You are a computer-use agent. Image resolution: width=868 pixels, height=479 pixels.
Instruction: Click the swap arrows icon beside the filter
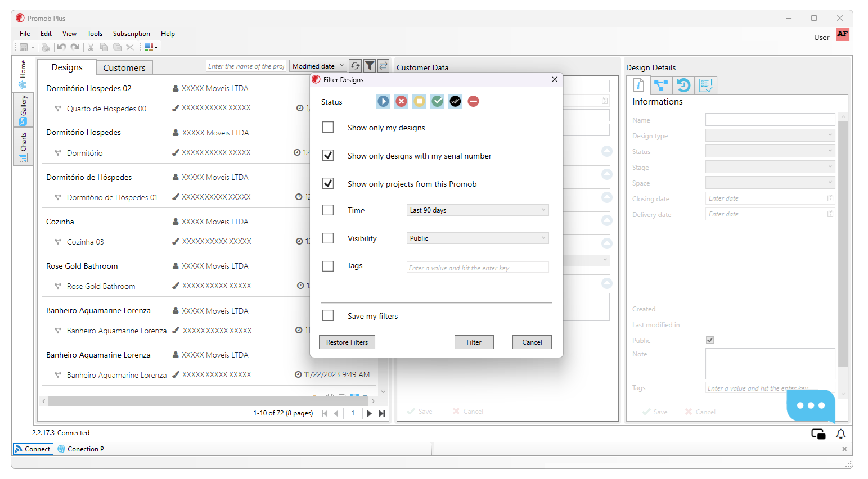(383, 66)
